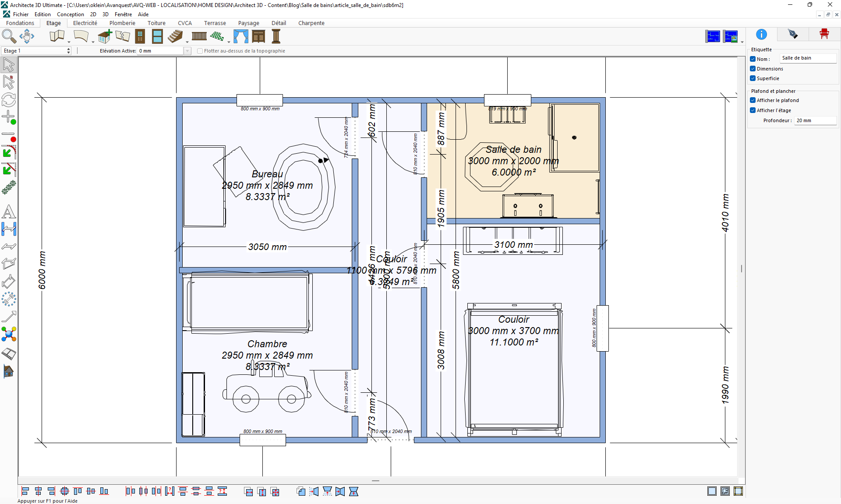The width and height of the screenshot is (841, 504).
Task: Uncheck the Superficie checkbox
Action: [753, 78]
